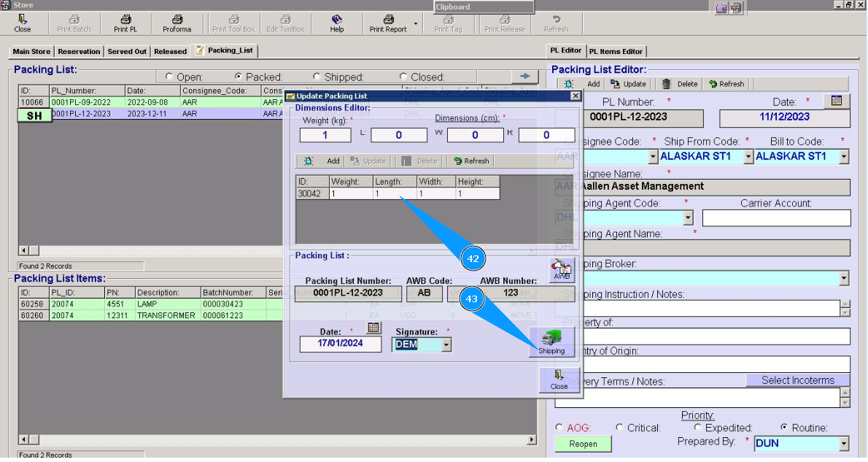
Task: Open Help from the toolbar
Action: pyautogui.click(x=336, y=24)
